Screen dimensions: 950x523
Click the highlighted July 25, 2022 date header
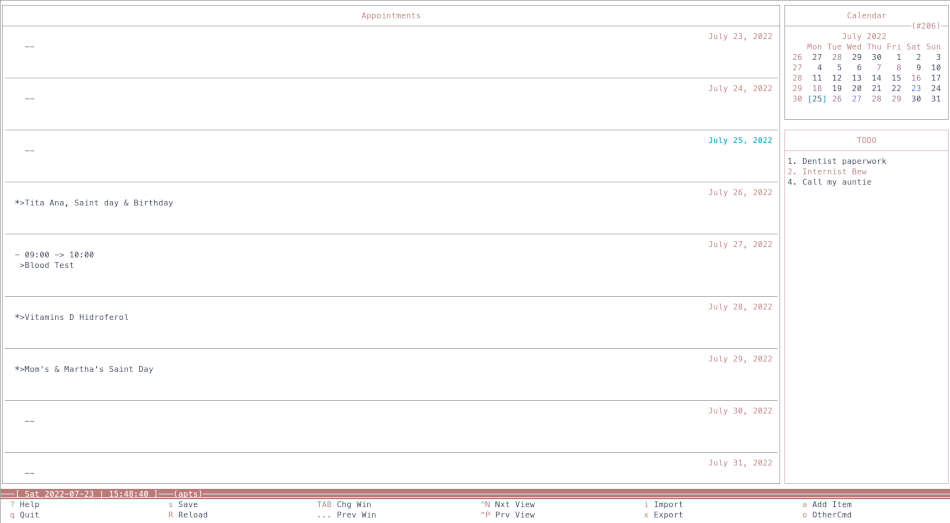coord(740,141)
